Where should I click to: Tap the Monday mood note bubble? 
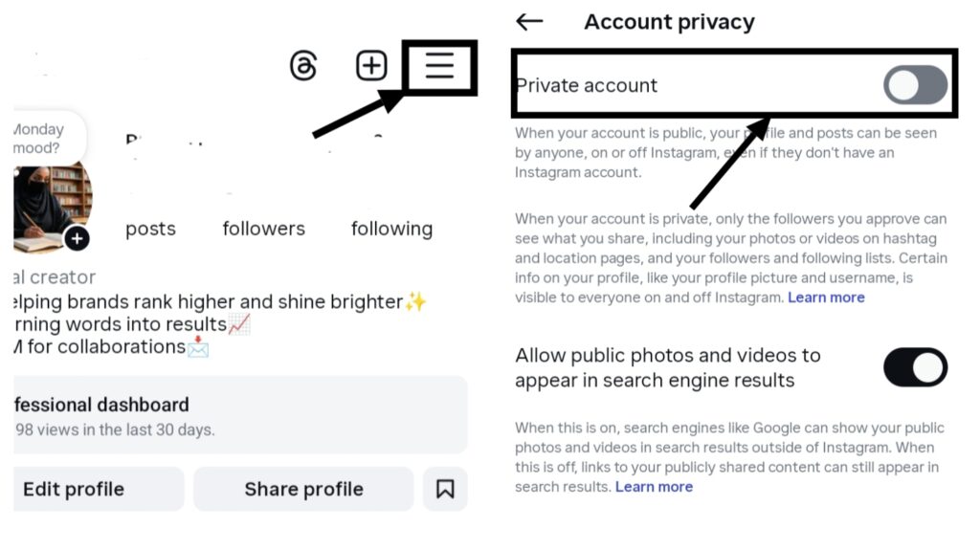pyautogui.click(x=43, y=139)
